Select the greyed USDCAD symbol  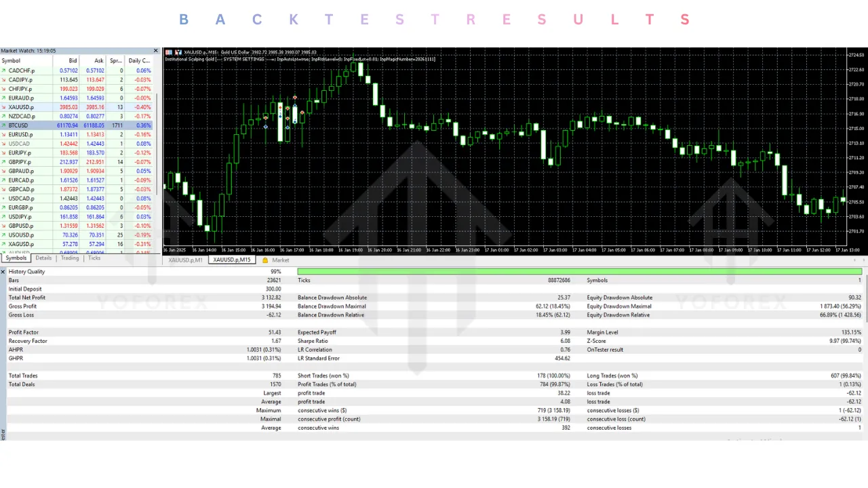(x=19, y=144)
